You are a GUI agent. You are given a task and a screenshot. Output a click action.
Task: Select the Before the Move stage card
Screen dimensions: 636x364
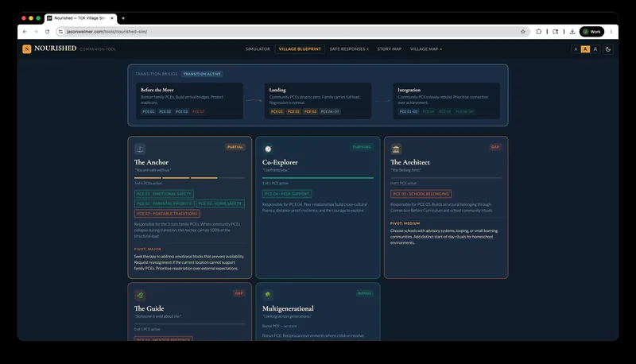[189, 101]
